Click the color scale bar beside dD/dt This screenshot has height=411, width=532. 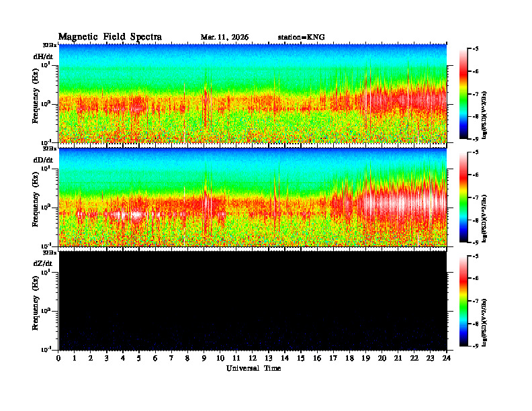pos(463,197)
